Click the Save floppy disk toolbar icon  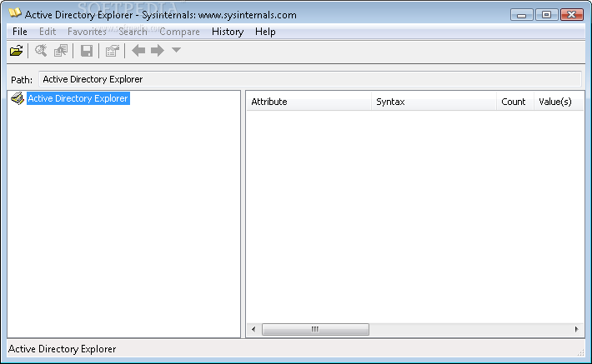(87, 51)
